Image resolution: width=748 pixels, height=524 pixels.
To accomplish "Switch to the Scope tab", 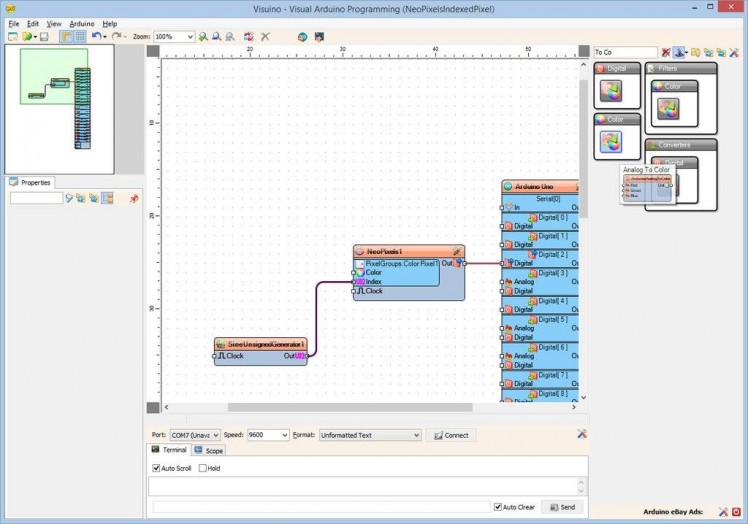I will click(210, 451).
